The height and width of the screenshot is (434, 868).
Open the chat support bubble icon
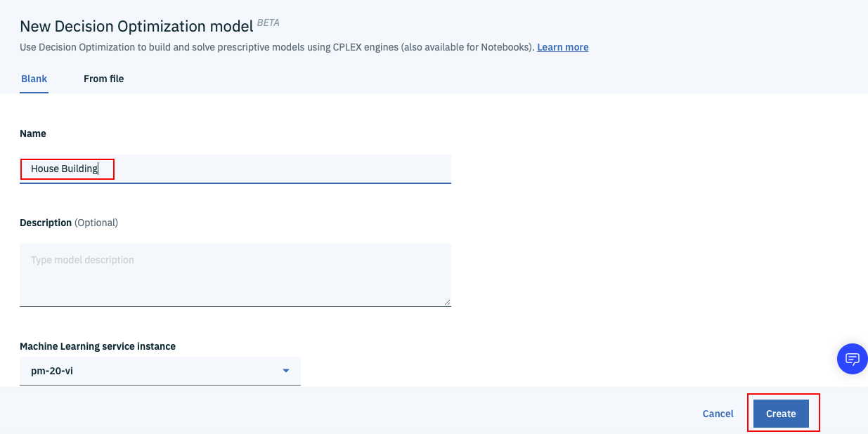852,359
